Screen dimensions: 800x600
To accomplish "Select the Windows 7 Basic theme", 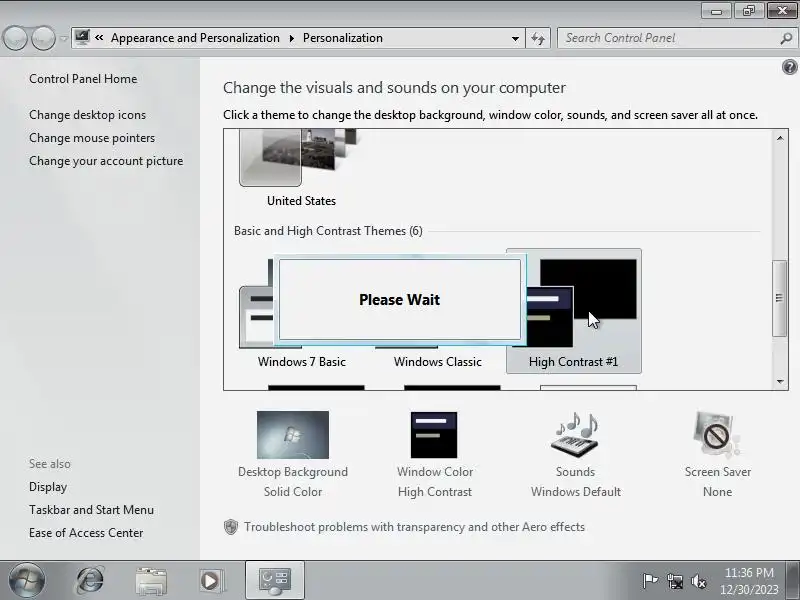I will click(x=302, y=362).
